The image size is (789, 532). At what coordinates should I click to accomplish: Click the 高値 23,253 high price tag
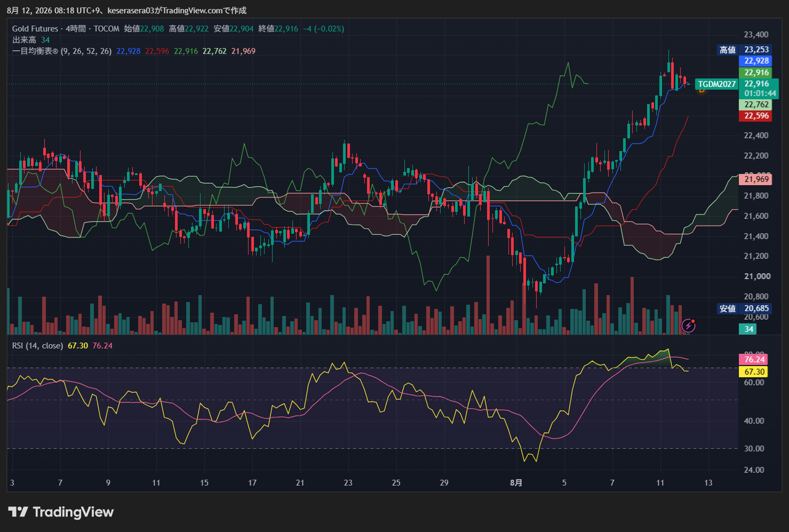[745, 50]
